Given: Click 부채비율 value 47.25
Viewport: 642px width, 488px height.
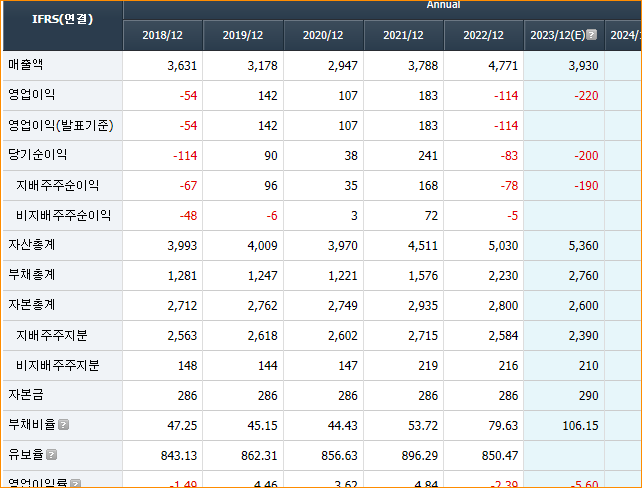Looking at the screenshot, I should tap(182, 426).
